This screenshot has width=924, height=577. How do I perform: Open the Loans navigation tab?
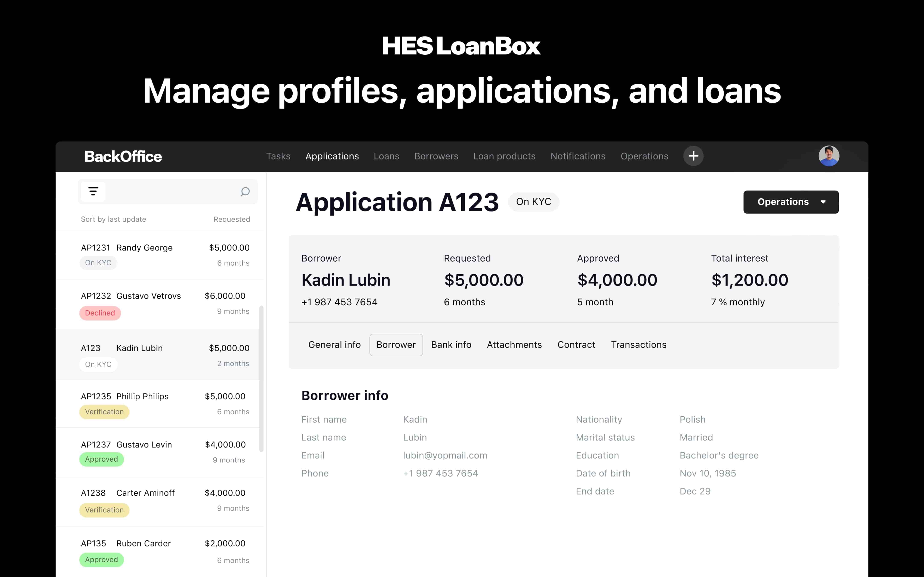(386, 156)
